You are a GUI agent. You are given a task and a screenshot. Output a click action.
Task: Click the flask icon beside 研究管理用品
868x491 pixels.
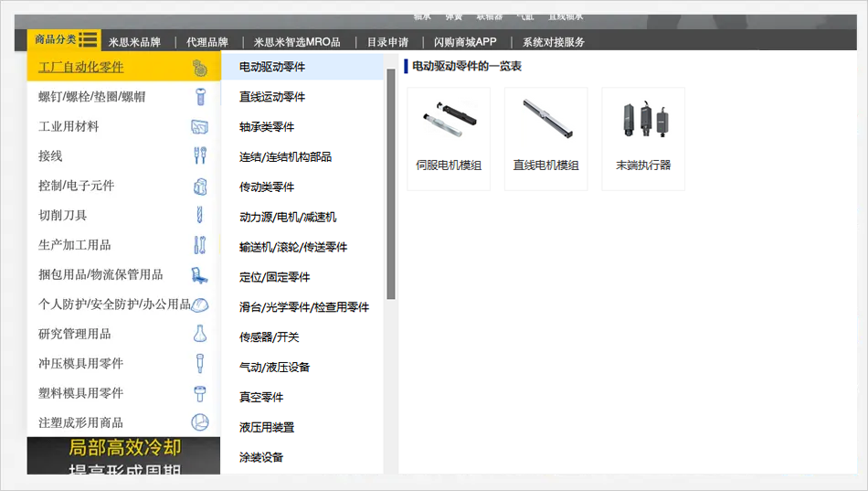(200, 334)
